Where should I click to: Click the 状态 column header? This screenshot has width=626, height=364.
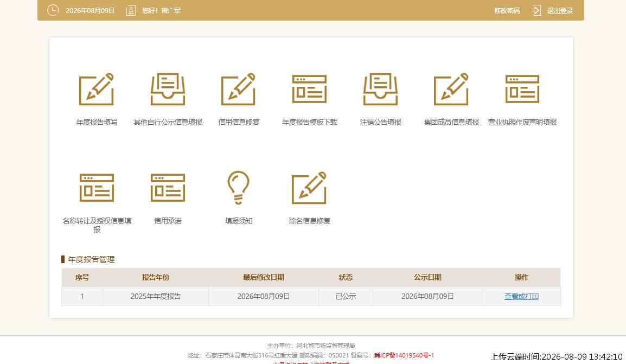point(346,277)
